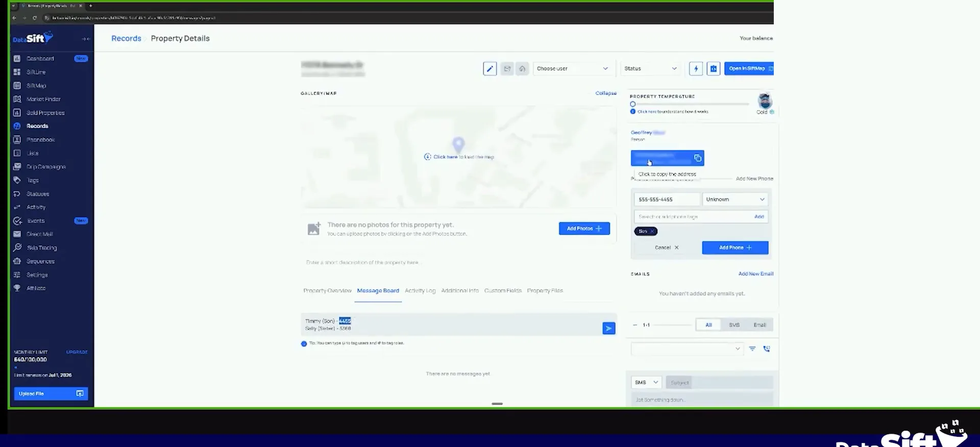This screenshot has width=980, height=447.
Task: Filter messages to SMS only
Action: click(734, 325)
